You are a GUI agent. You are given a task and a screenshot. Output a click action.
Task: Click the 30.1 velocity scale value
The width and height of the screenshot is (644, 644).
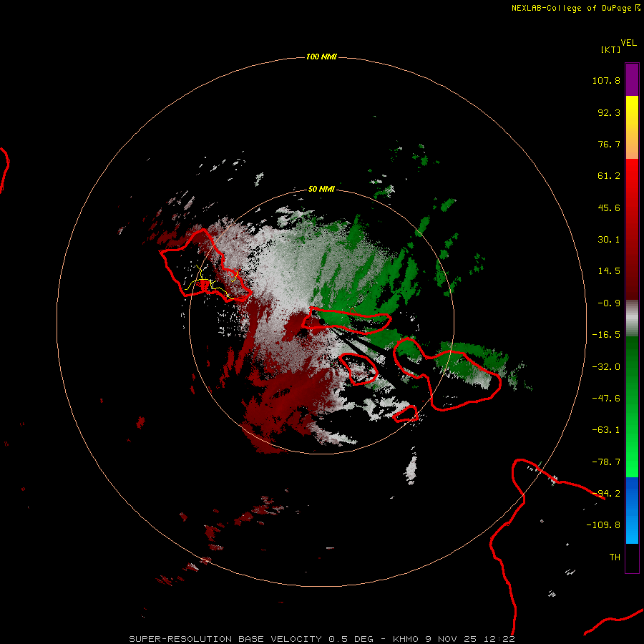(x=609, y=240)
